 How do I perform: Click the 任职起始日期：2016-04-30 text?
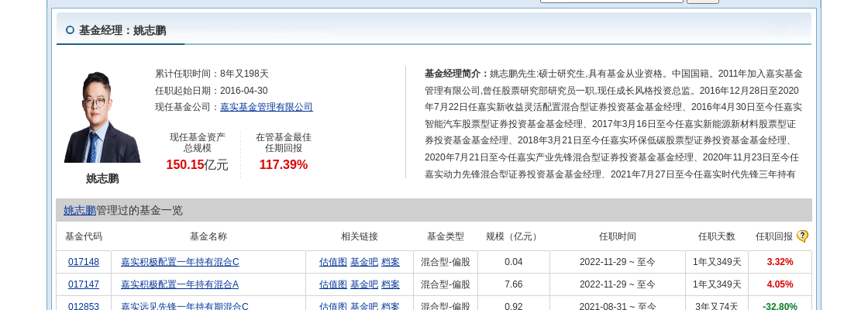coord(212,90)
